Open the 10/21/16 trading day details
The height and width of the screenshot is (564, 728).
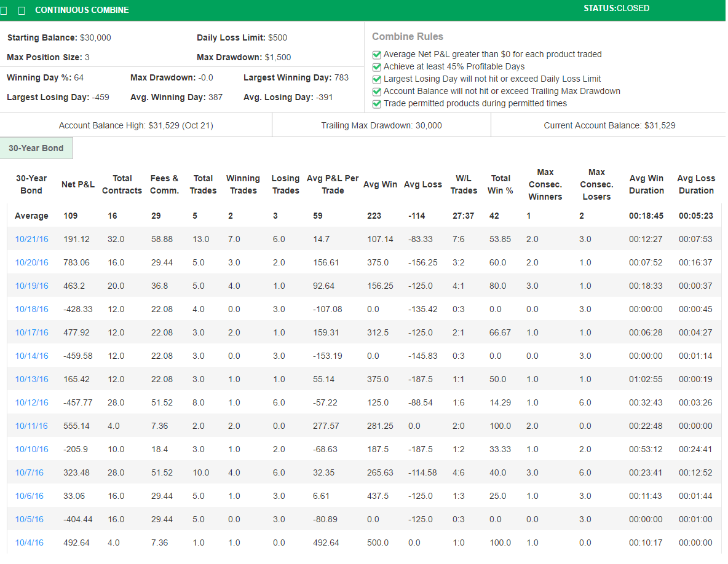tap(31, 239)
